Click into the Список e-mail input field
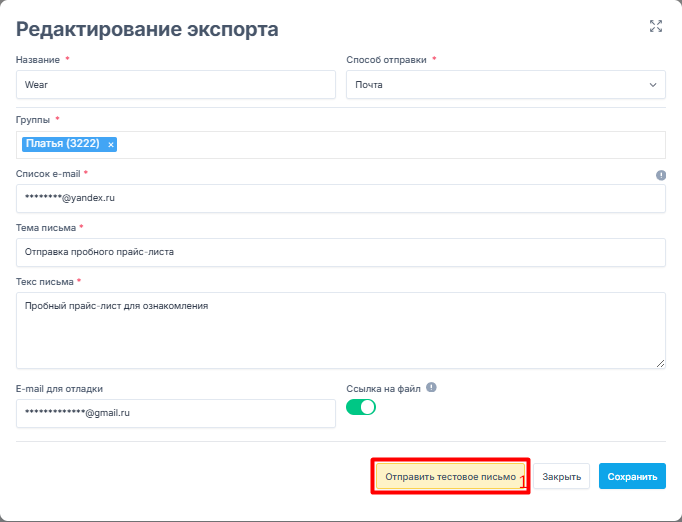Image resolution: width=682 pixels, height=522 pixels. 340,198
